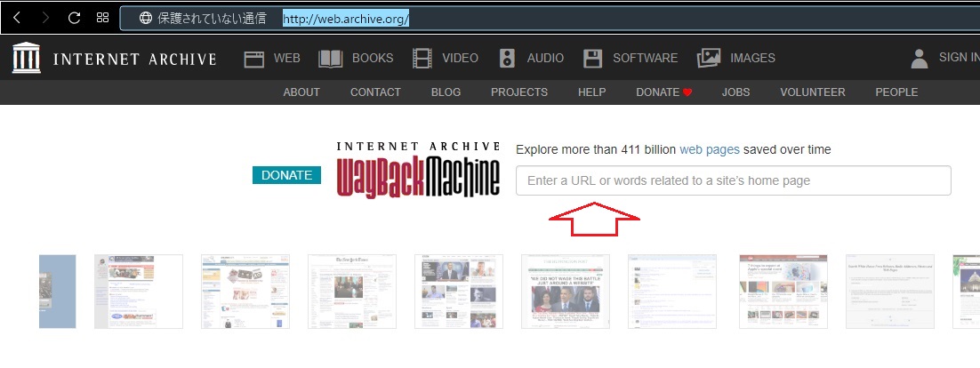
Task: Click the browser address bar URL
Action: click(x=346, y=19)
